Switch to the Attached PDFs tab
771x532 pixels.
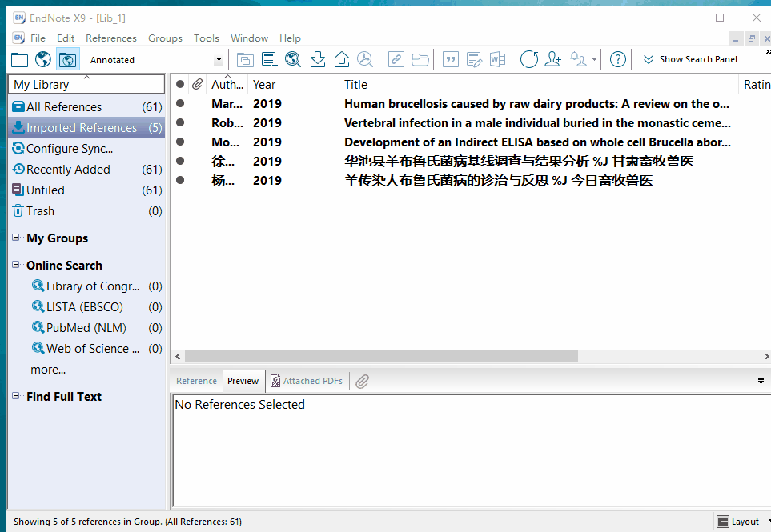click(307, 381)
